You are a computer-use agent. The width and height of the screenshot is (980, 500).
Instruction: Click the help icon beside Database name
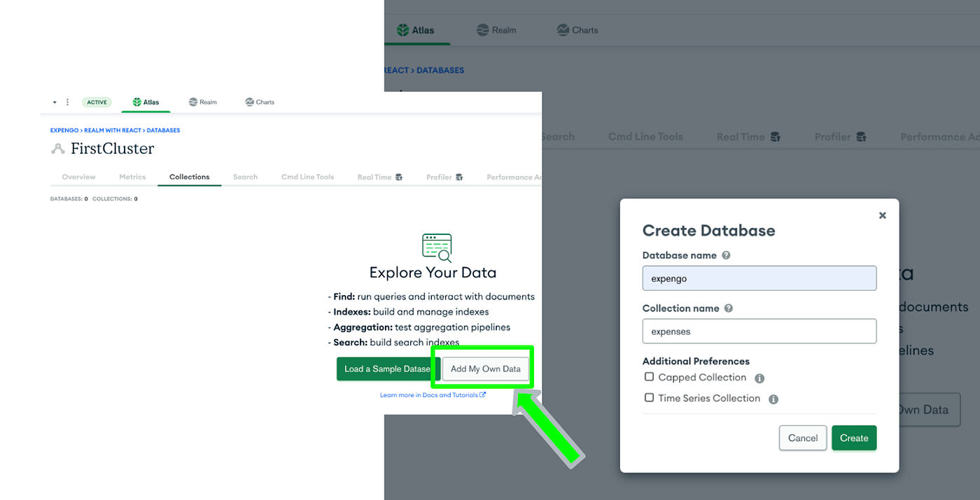click(x=726, y=255)
